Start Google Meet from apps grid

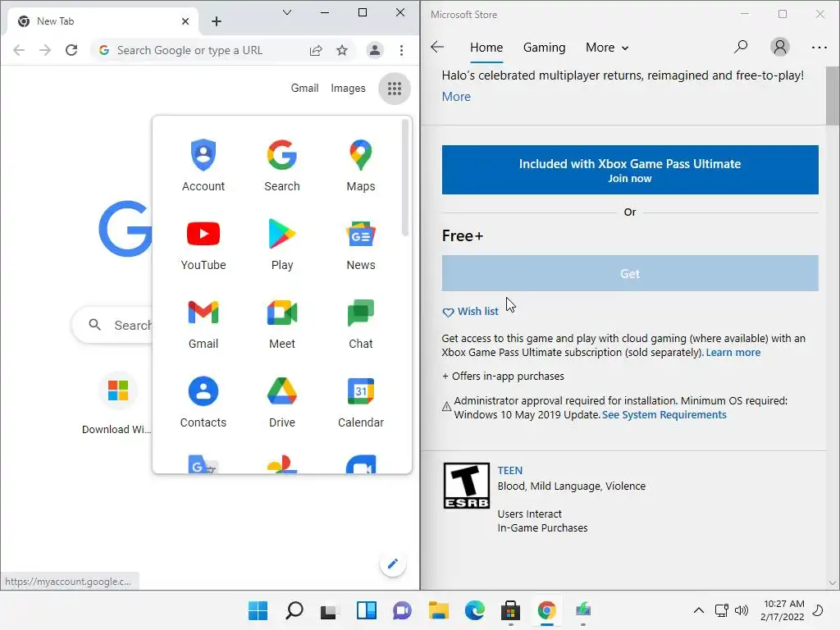click(282, 322)
